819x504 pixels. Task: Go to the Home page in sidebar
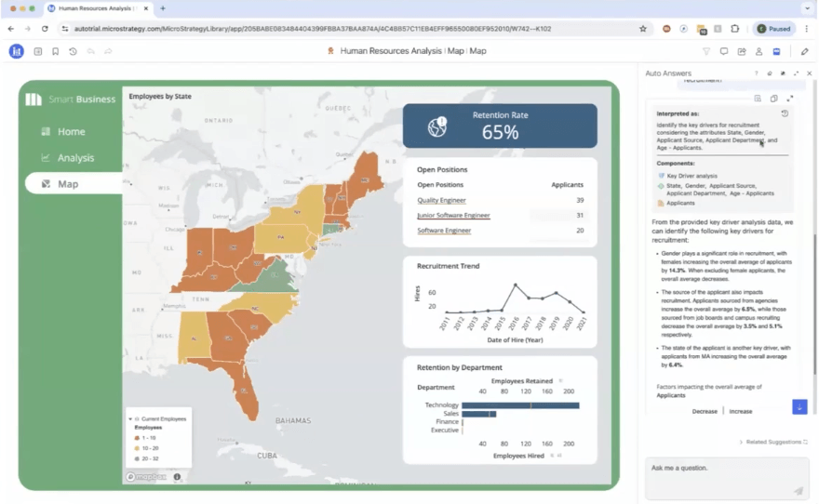(x=71, y=132)
